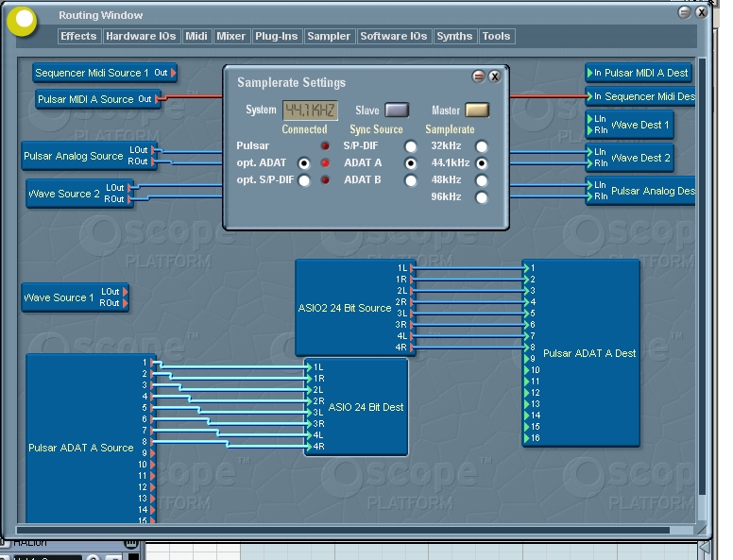Choose ADAT B as sync source
Screen dimensions: 733x560
point(411,180)
